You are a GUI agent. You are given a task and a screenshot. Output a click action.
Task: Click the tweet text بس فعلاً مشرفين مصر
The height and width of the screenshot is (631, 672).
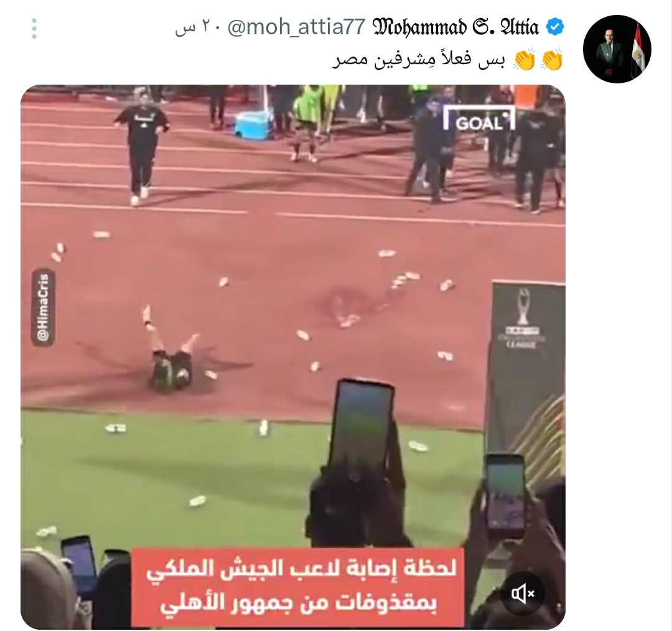pos(419,60)
